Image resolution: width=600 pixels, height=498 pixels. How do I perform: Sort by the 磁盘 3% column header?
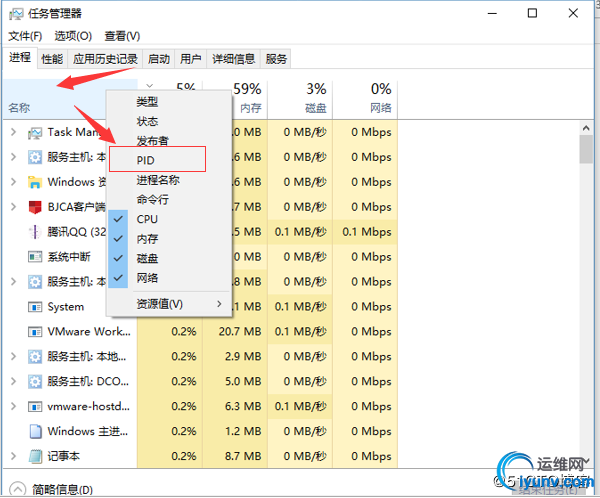(x=300, y=100)
